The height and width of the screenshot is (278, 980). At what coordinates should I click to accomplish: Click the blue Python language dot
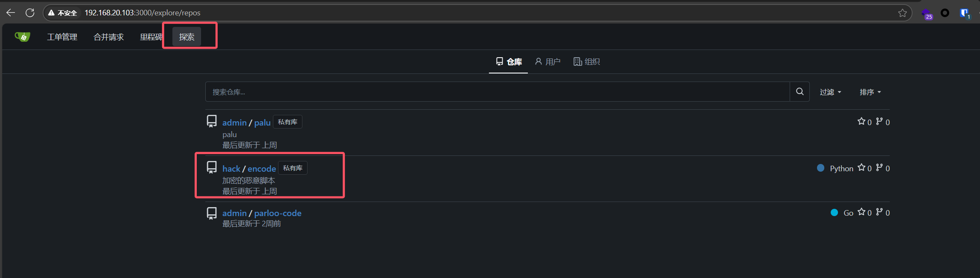(x=820, y=168)
